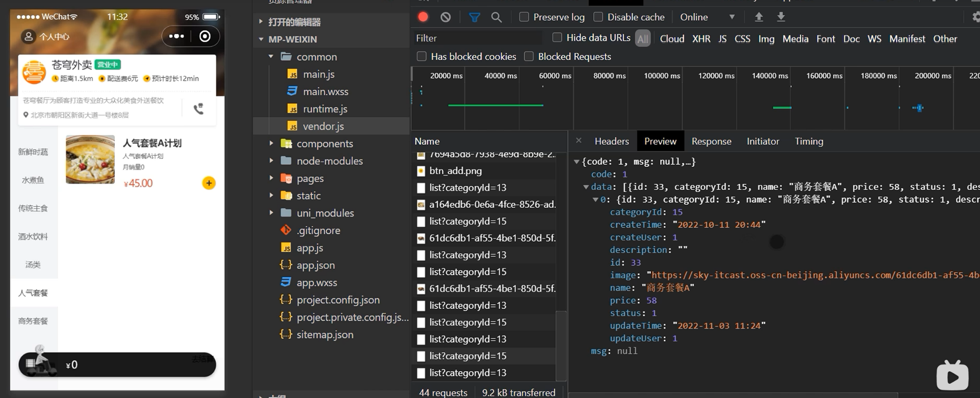The width and height of the screenshot is (980, 398).
Task: Open app.wxss file
Action: tap(316, 282)
